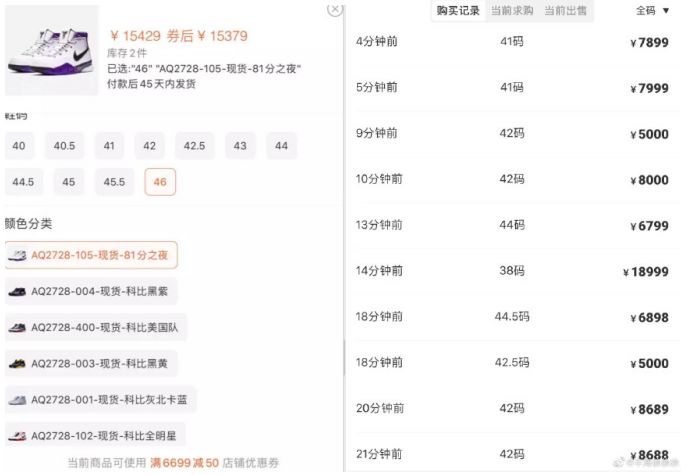Open the 全码 size filter dropdown

[652, 11]
